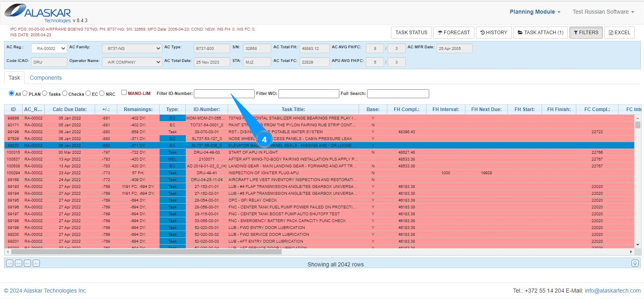This screenshot has height=299, width=644.
Task: Select the Checks radio option
Action: click(64, 93)
